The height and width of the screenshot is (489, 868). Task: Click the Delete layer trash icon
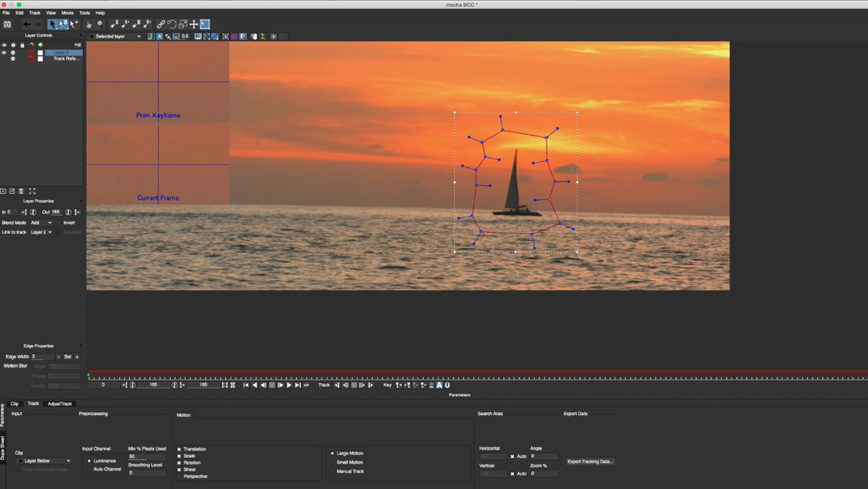(x=21, y=191)
